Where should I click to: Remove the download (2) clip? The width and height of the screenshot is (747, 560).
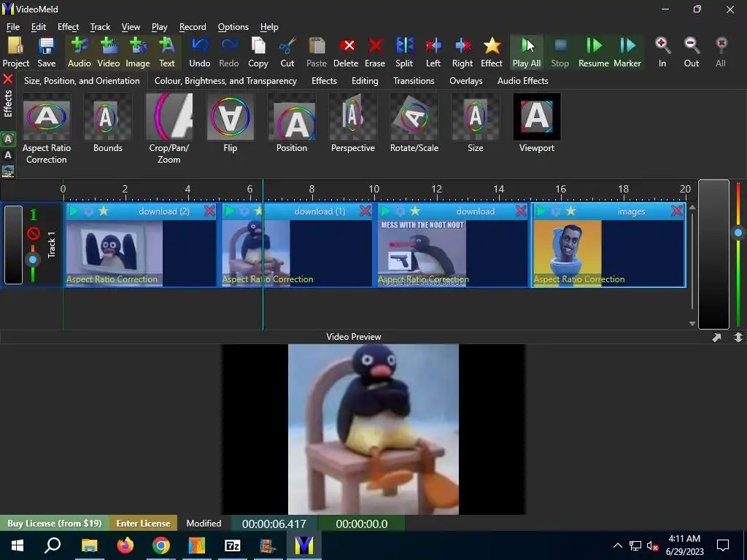point(209,211)
